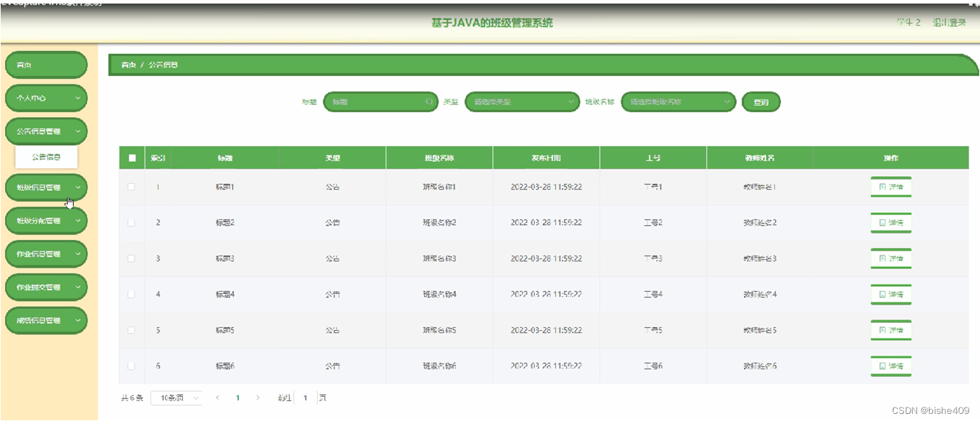The width and height of the screenshot is (980, 421).
Task: Expand the 班级信息管理 sidebar menu
Action: point(46,187)
